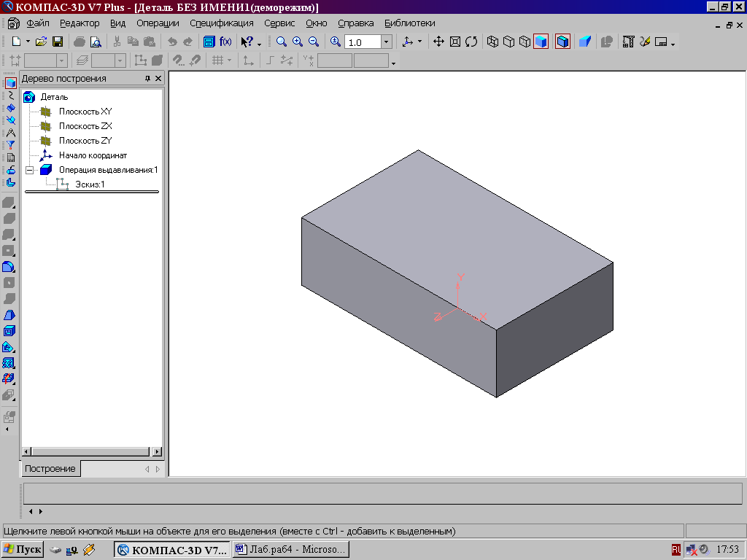747x560 pixels.
Task: Click the Print preview icon
Action: [x=95, y=42]
